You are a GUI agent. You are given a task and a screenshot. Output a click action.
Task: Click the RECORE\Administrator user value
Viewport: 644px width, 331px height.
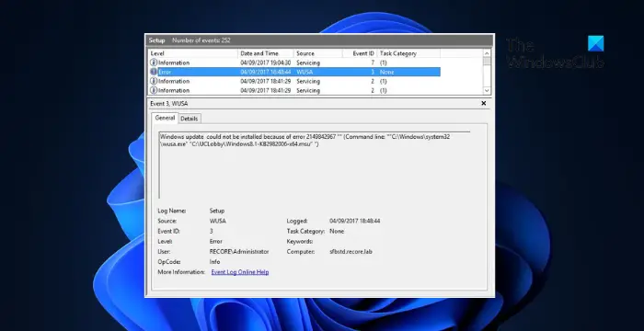click(239, 251)
